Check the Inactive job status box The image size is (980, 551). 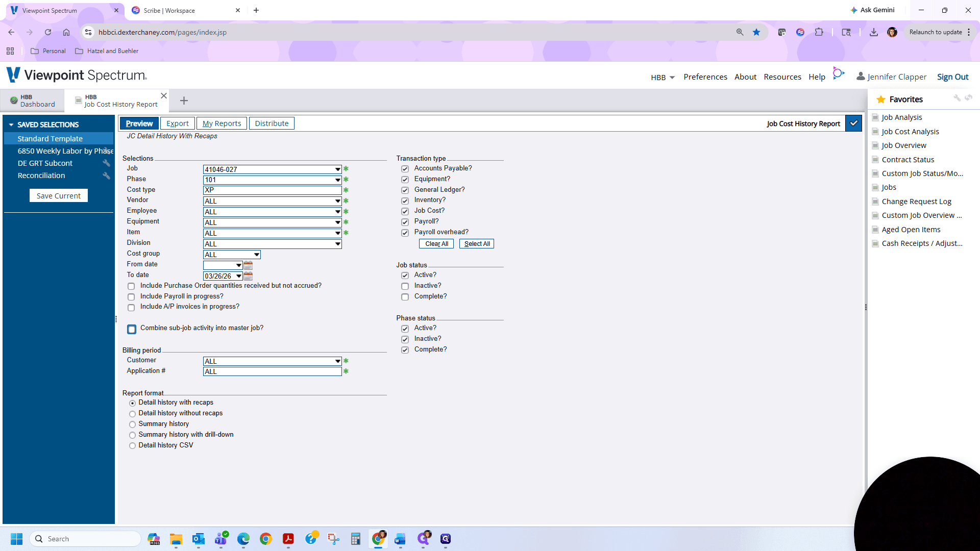405,286
